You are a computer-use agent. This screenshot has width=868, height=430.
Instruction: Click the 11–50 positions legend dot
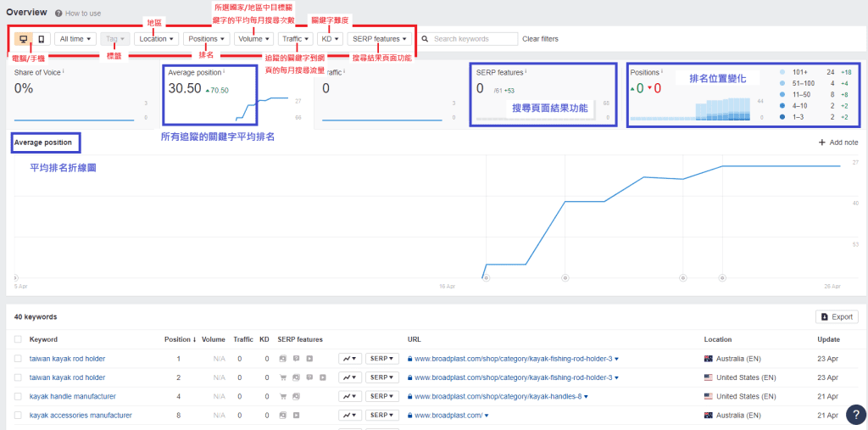[782, 94]
